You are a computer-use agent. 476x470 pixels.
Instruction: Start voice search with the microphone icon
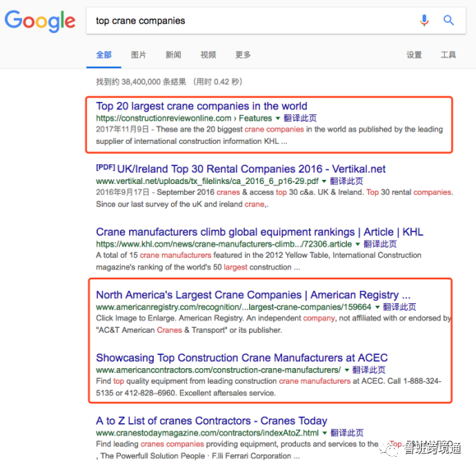click(424, 21)
